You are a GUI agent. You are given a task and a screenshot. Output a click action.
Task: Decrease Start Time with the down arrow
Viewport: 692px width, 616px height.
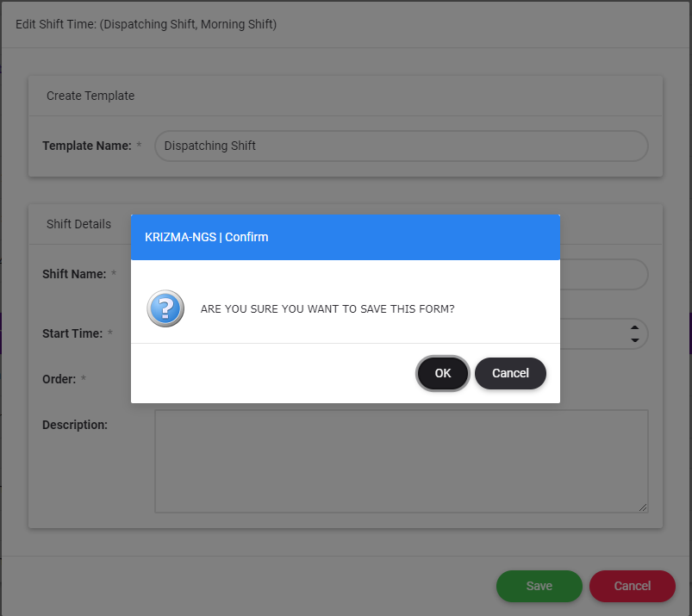coord(635,340)
